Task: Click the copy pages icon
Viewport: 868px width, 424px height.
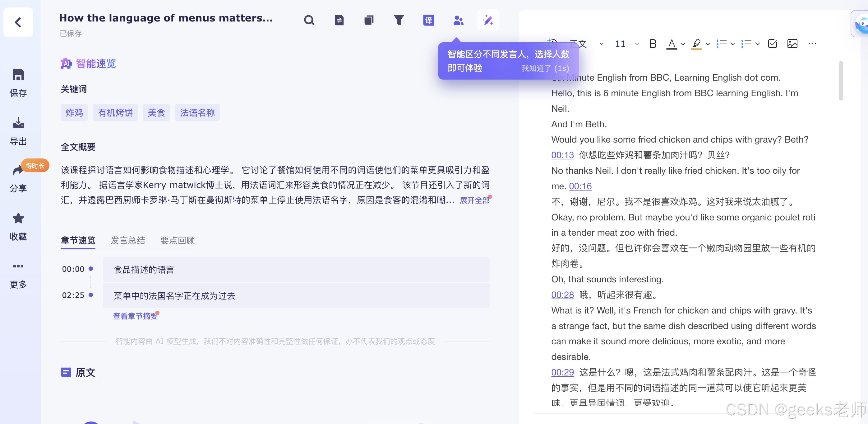Action: (x=369, y=20)
